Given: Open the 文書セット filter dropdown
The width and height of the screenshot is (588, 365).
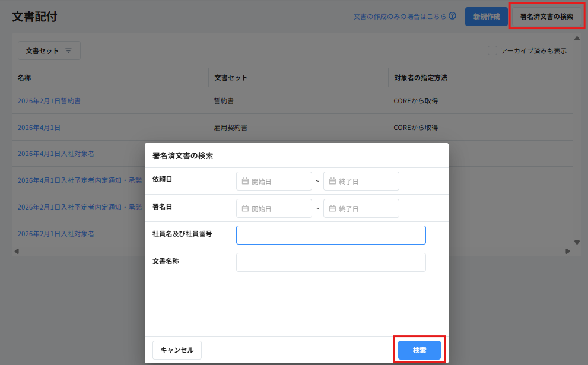Looking at the screenshot, I should (x=49, y=51).
